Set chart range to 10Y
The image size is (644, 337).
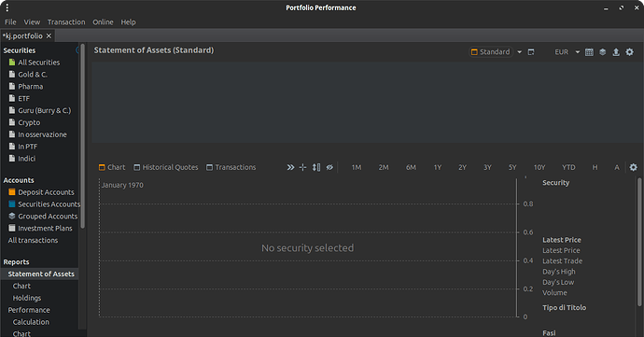pyautogui.click(x=539, y=167)
